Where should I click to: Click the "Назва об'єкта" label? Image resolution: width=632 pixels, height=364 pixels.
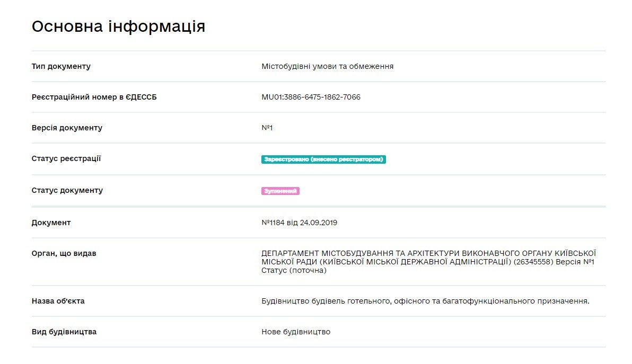(58, 301)
